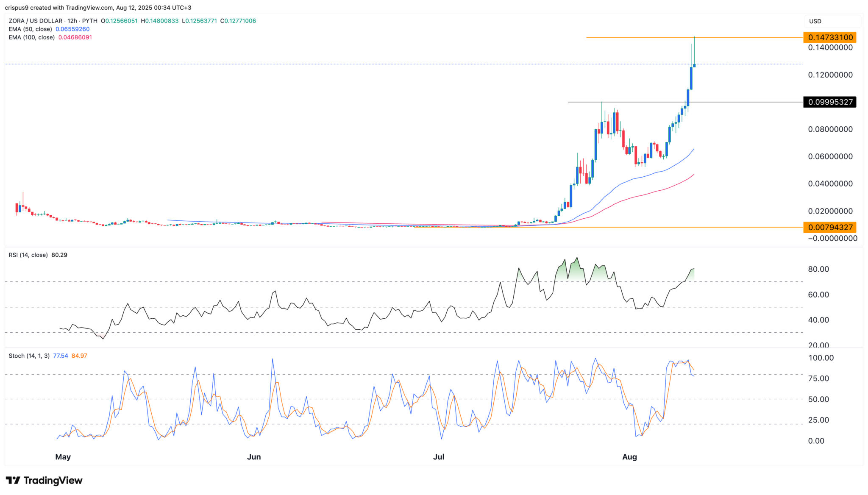Click the TradingView logo icon

13,480
